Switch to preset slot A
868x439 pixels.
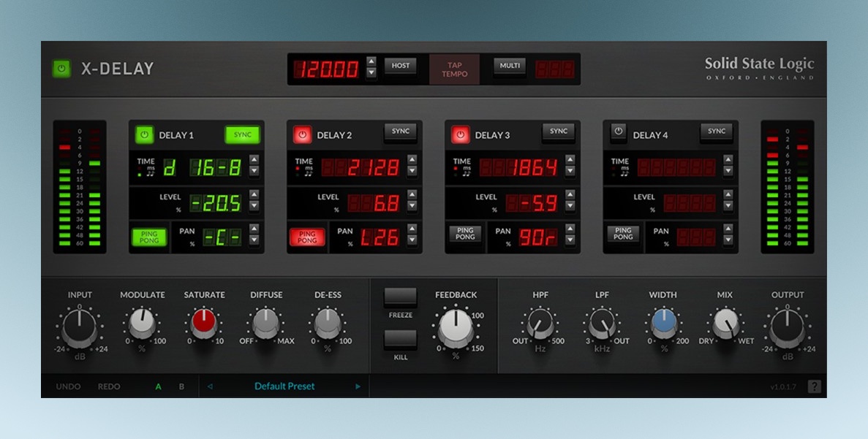tap(159, 386)
